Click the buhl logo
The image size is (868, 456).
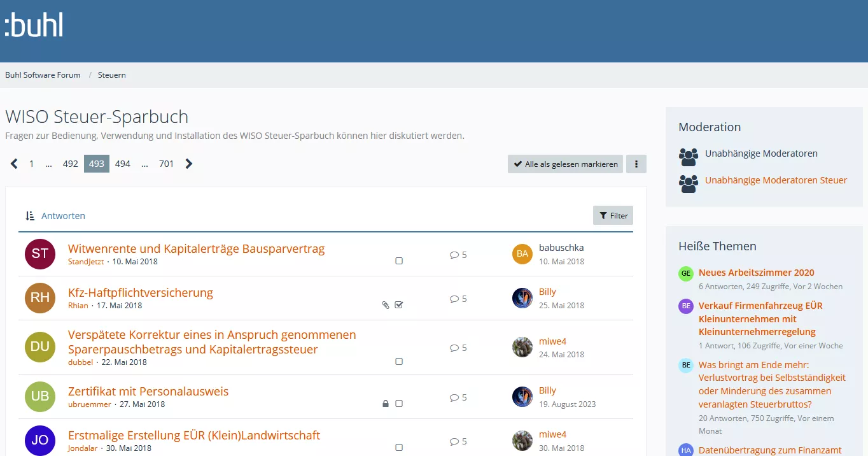(x=34, y=25)
